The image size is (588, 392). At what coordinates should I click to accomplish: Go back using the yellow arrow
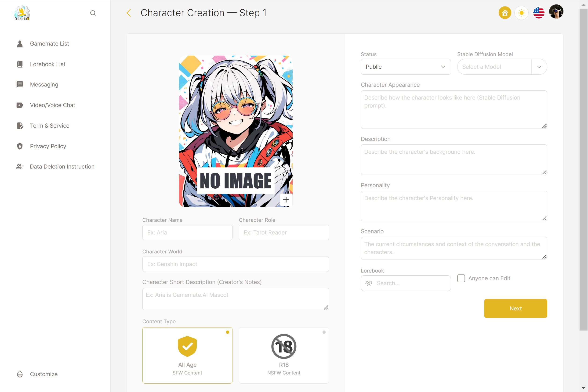(129, 13)
